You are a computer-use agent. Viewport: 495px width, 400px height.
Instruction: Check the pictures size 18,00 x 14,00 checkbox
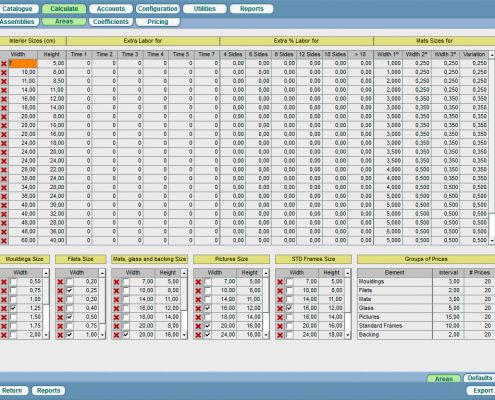[x=207, y=317]
